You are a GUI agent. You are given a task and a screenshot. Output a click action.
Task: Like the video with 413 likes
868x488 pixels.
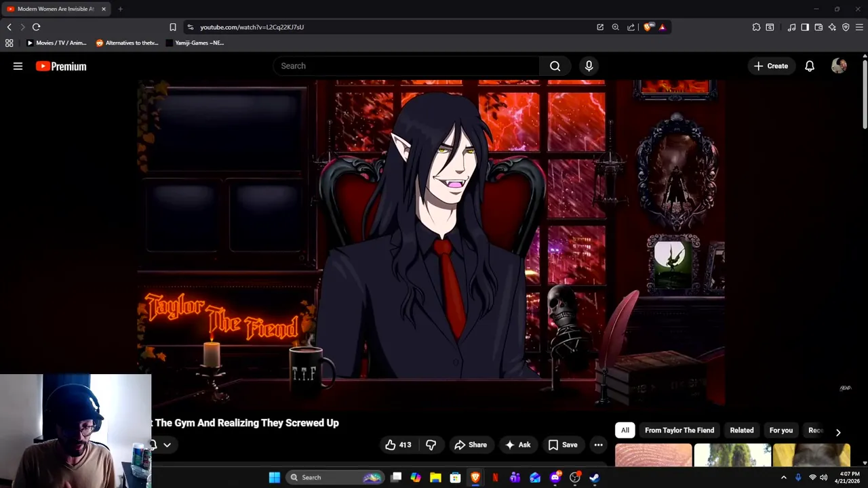398,445
